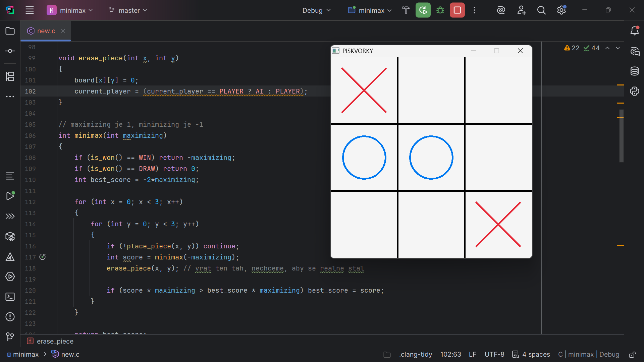Open the AI Assistant swirl icon

click(501, 10)
